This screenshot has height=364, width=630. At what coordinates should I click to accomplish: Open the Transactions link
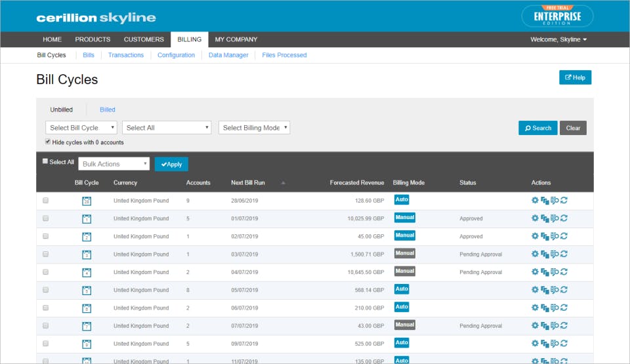point(126,55)
